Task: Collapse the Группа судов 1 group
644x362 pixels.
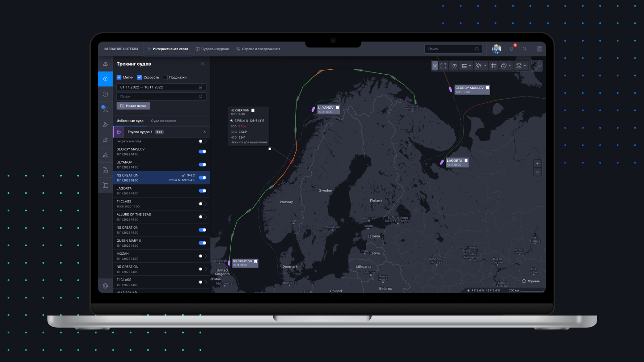Action: click(204, 132)
